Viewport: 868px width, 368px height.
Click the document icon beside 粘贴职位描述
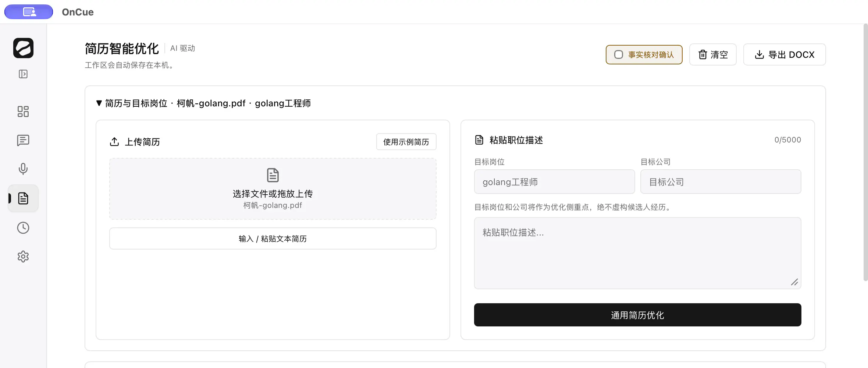coord(479,140)
